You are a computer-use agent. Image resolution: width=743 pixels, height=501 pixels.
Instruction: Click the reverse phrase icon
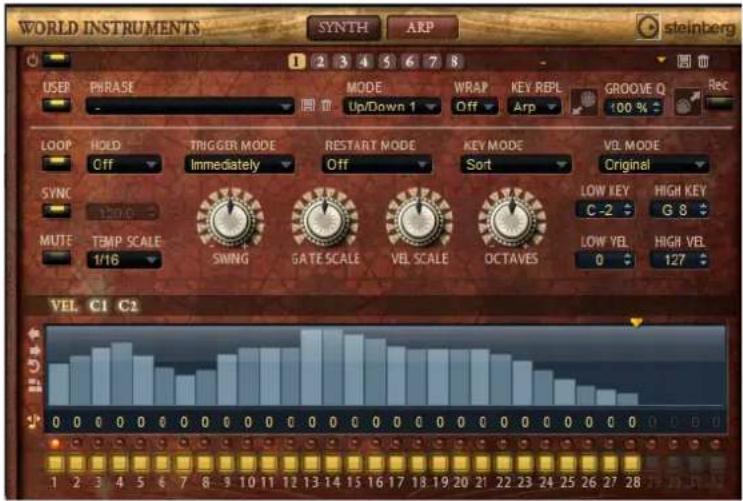35,367
